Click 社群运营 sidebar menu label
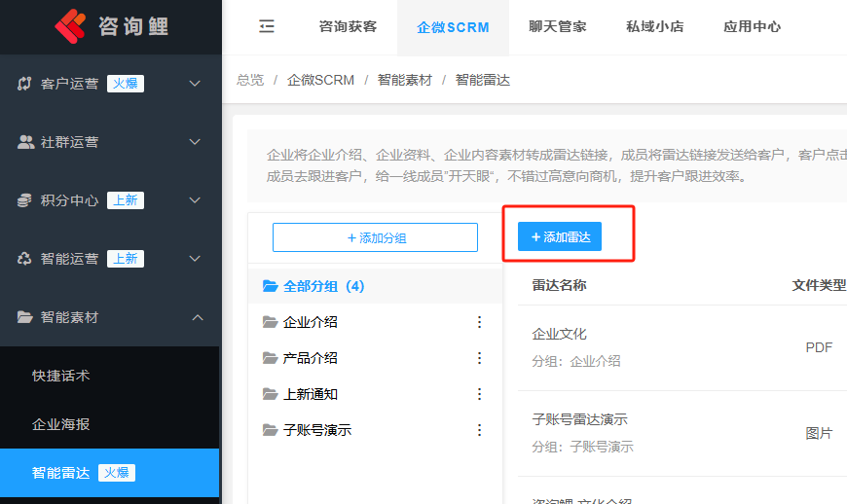 [x=70, y=142]
